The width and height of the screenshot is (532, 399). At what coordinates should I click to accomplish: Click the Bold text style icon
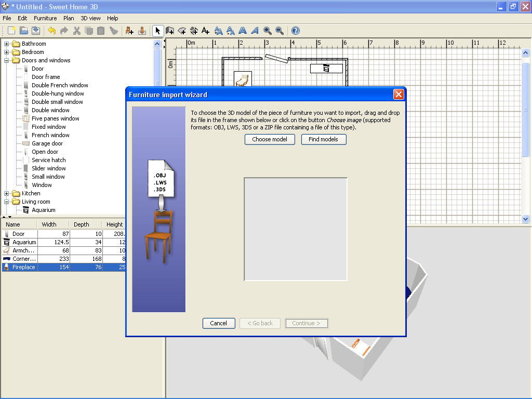point(243,31)
